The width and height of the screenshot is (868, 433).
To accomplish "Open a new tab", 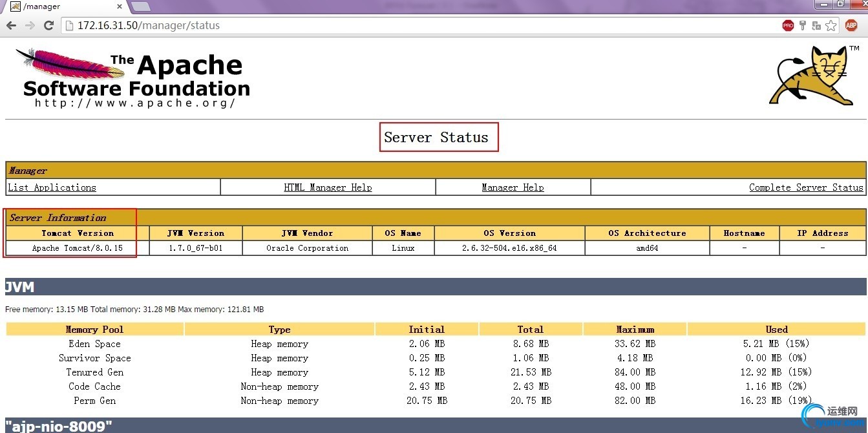I will pos(140,6).
